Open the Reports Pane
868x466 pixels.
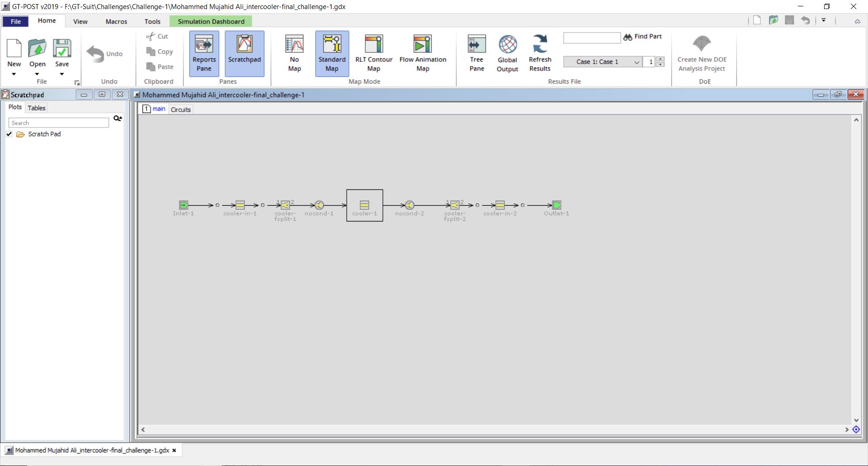tap(204, 53)
